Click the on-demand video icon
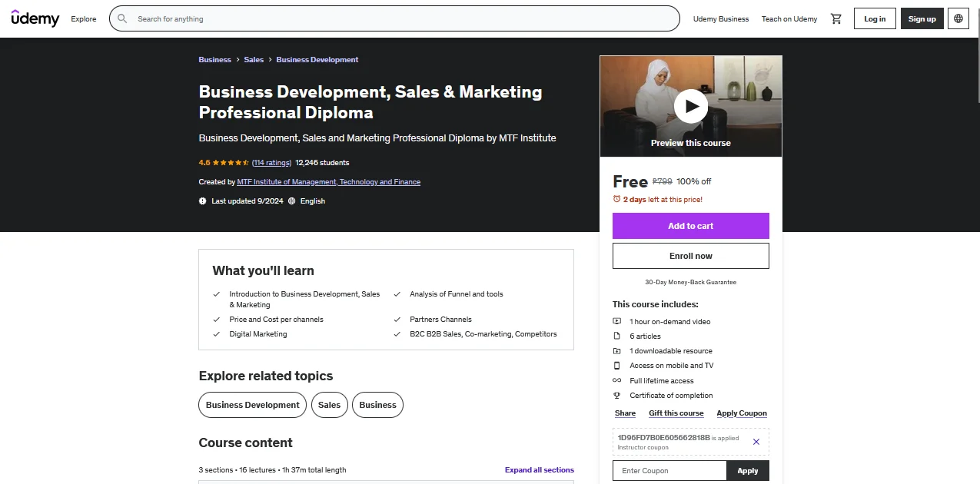The height and width of the screenshot is (484, 980). tap(616, 321)
